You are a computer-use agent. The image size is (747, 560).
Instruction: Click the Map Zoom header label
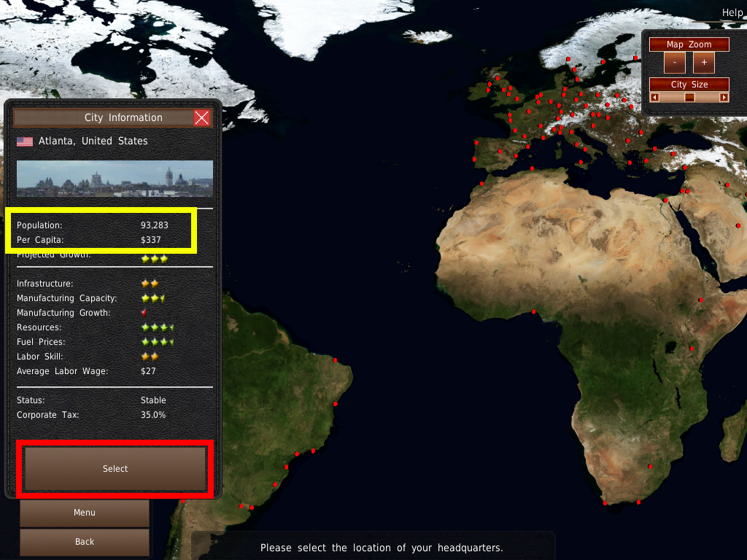pos(689,44)
